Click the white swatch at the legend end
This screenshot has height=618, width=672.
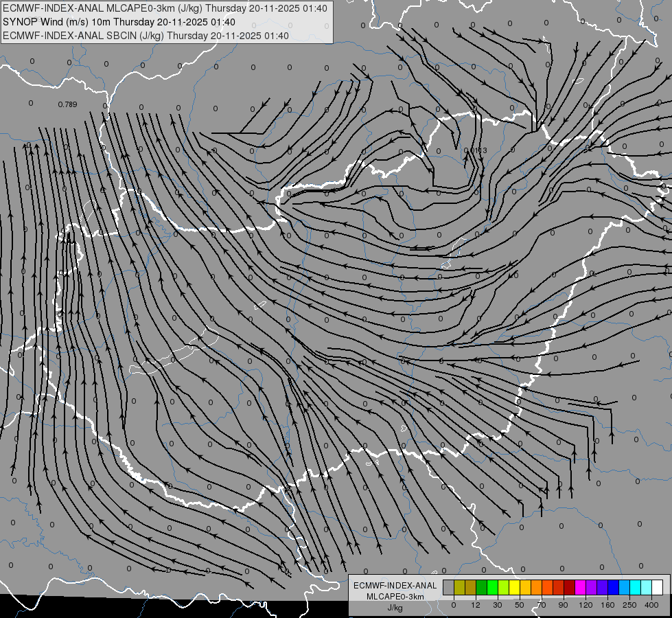pos(658,587)
